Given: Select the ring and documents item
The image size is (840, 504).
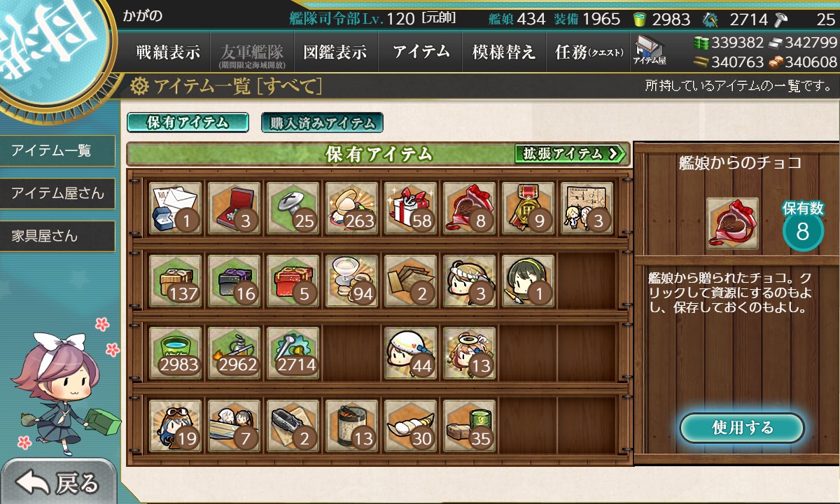Looking at the screenshot, I should click(x=175, y=208).
